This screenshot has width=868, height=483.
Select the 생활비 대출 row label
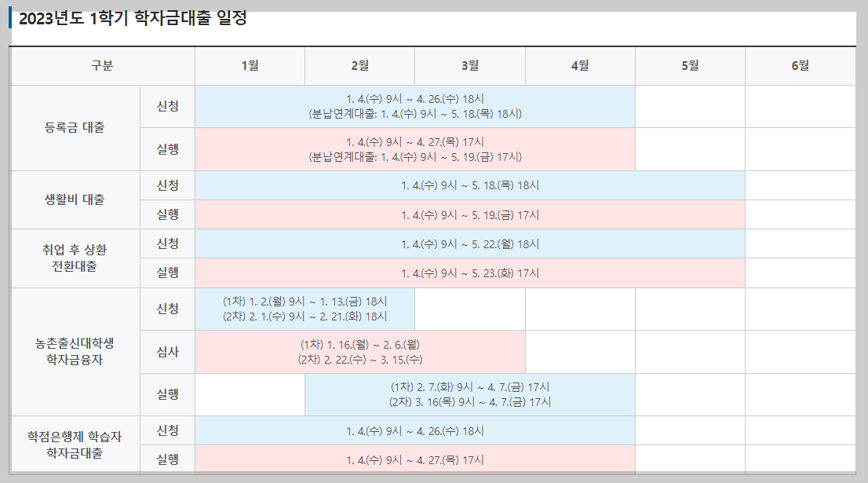(x=73, y=200)
